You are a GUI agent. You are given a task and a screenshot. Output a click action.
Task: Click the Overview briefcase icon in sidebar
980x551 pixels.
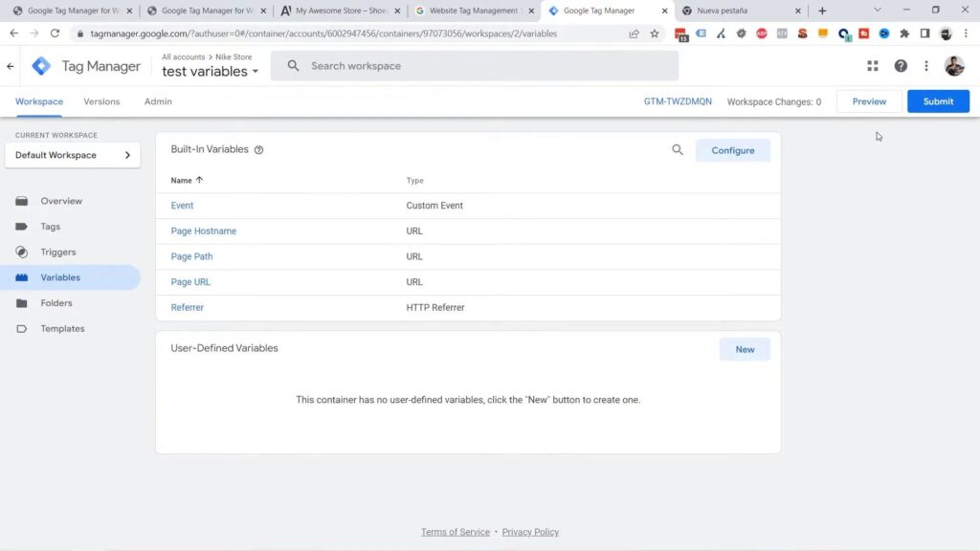click(x=22, y=201)
